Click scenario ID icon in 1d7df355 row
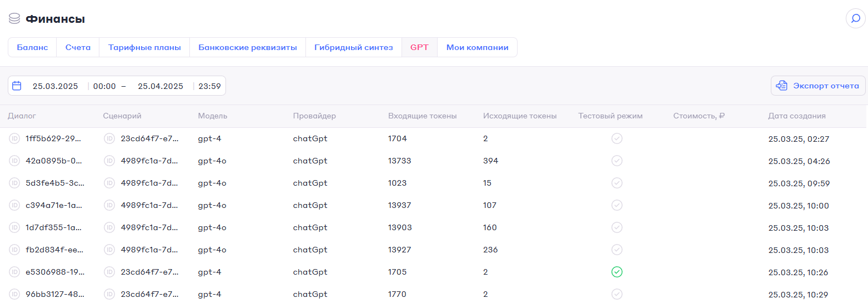This screenshot has width=868, height=308. coord(109,227)
